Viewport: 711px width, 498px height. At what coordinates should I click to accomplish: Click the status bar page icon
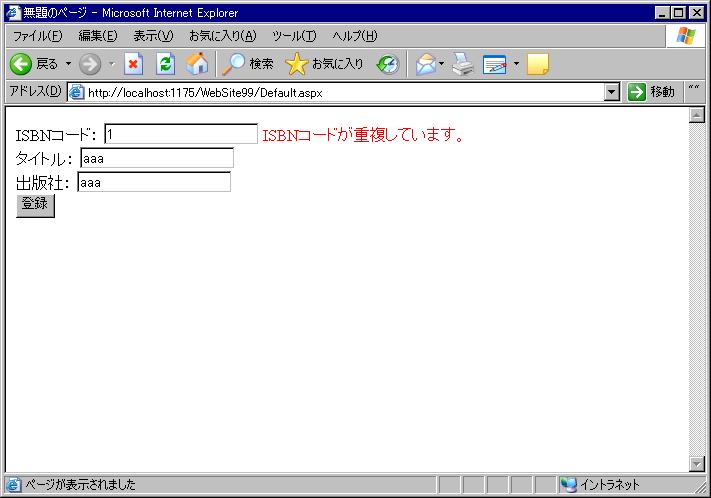(13, 484)
